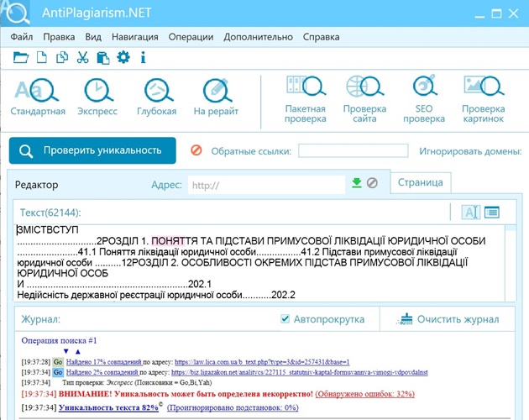Open the Навигация menu

135,37
